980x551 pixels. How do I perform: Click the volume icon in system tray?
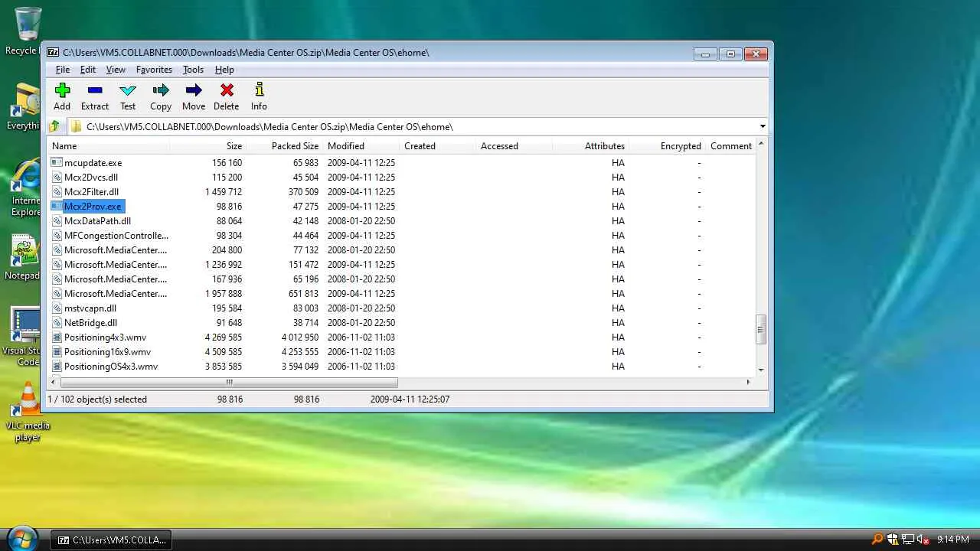click(923, 540)
